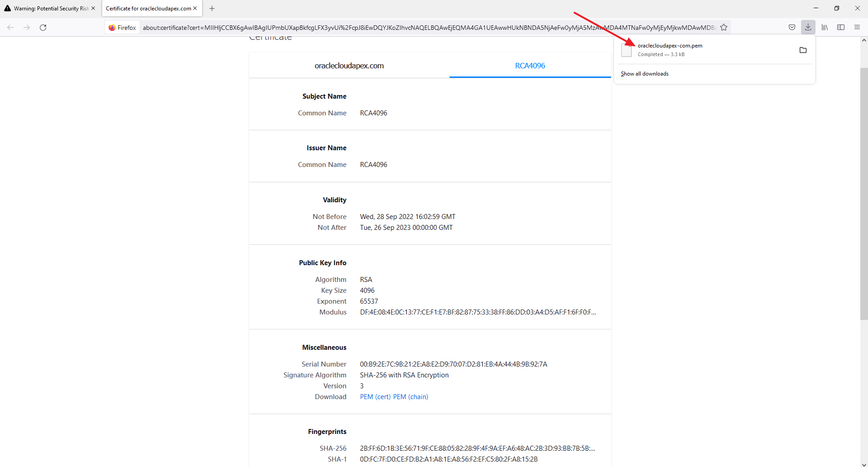
Task: Click the Miscellaneous section heading
Action: click(324, 348)
